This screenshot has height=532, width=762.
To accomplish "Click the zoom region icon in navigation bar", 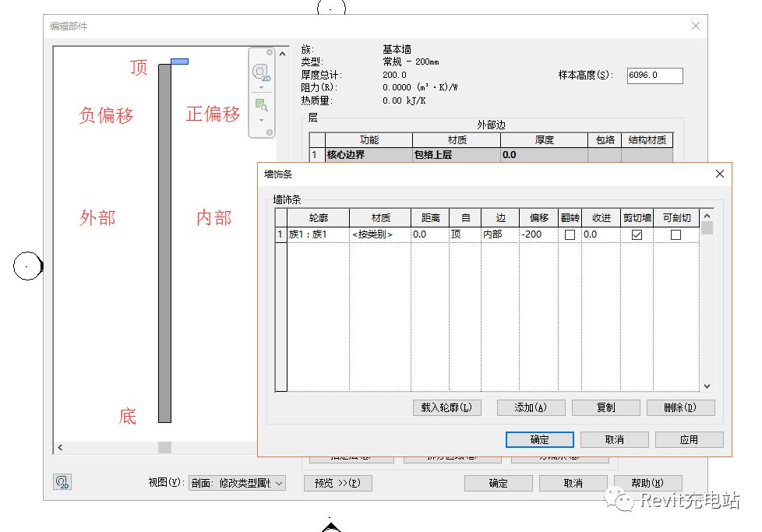I will pyautogui.click(x=262, y=105).
